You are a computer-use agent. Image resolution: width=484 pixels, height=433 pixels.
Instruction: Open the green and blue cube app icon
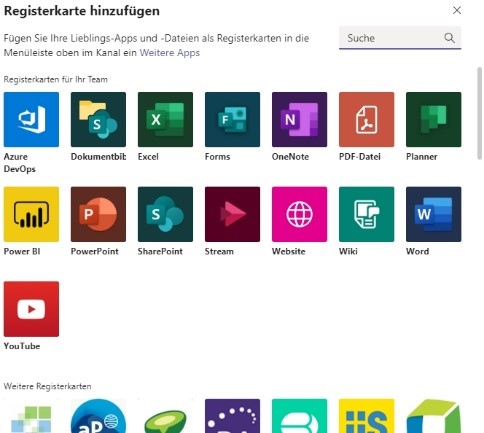tap(433, 416)
